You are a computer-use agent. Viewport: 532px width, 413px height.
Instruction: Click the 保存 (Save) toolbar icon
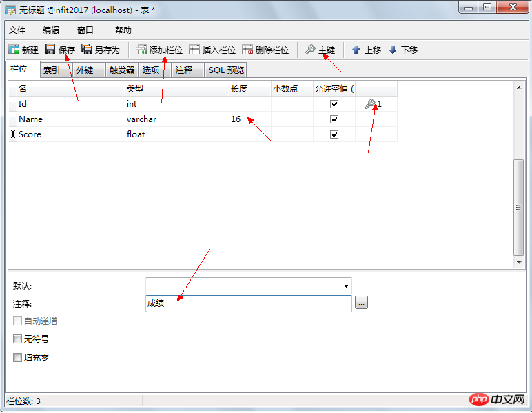tap(50, 50)
